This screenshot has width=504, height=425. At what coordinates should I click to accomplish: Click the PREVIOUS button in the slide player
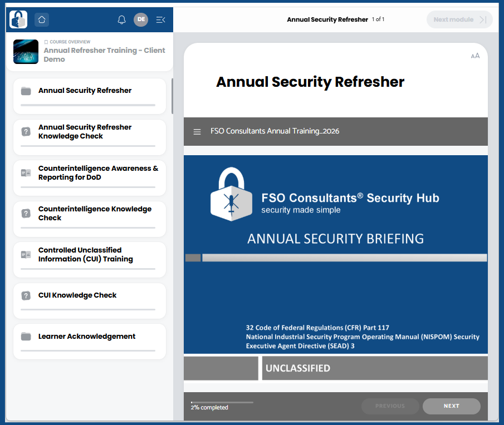coord(390,406)
